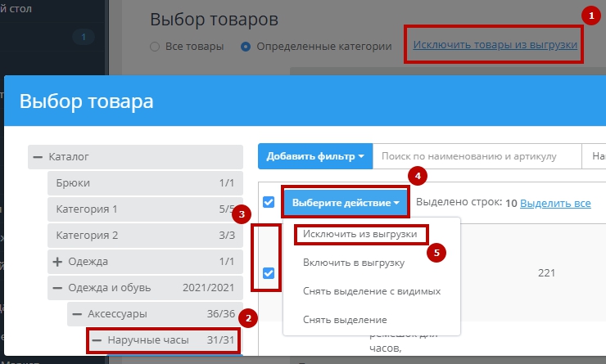Select the Снять выделение menu item
The width and height of the screenshot is (606, 364).
point(344,319)
